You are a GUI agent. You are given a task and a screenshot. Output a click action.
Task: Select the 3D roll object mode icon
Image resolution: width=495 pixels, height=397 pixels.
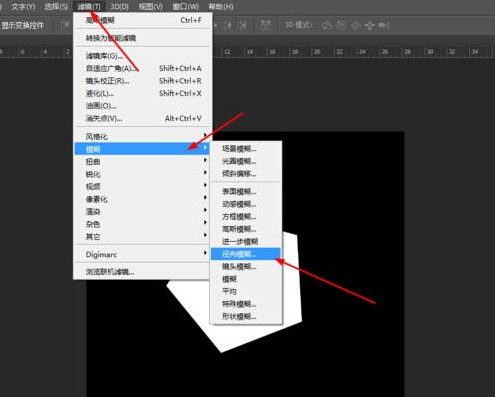coord(341,25)
